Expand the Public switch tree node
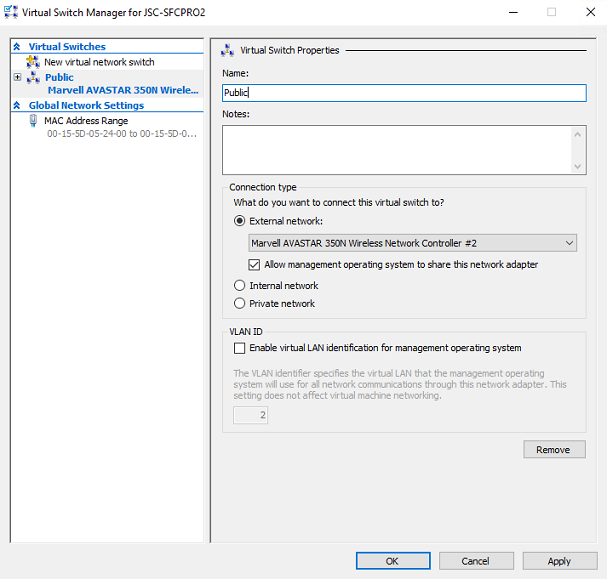This screenshot has width=607, height=579. coord(17,77)
